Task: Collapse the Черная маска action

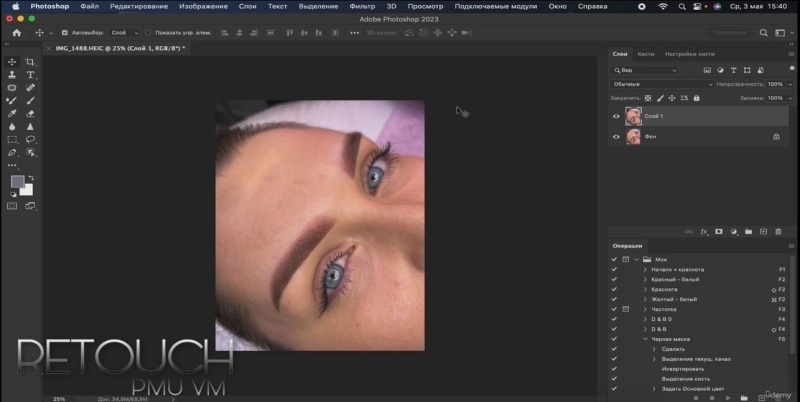Action: tap(644, 339)
